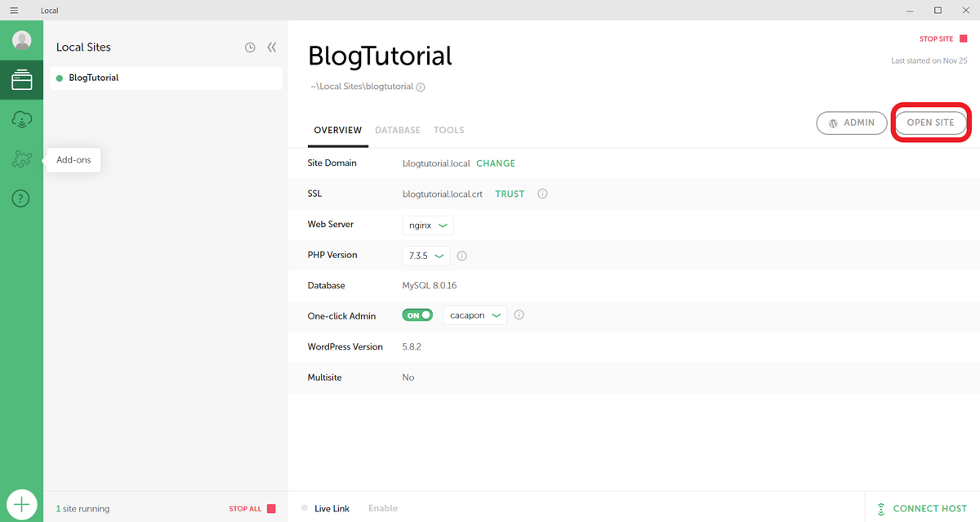The width and height of the screenshot is (980, 522).
Task: Click Change next to site domain
Action: point(496,163)
